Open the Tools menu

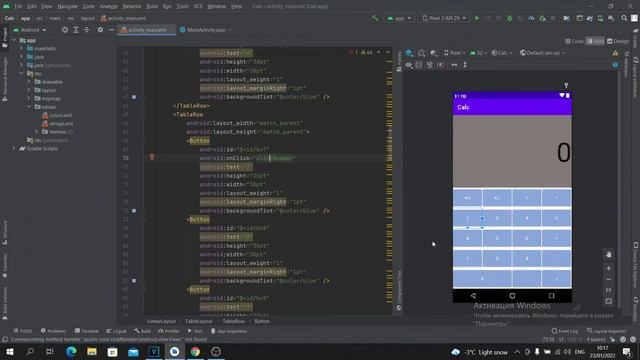pyautogui.click(x=182, y=6)
